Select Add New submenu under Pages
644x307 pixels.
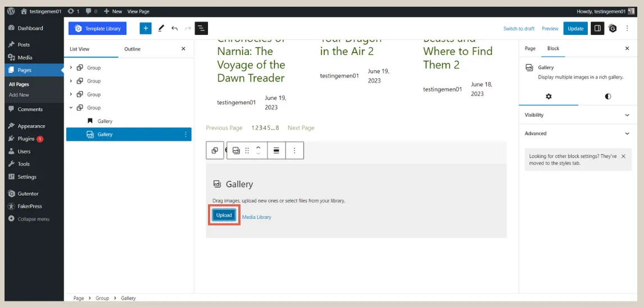coord(19,95)
